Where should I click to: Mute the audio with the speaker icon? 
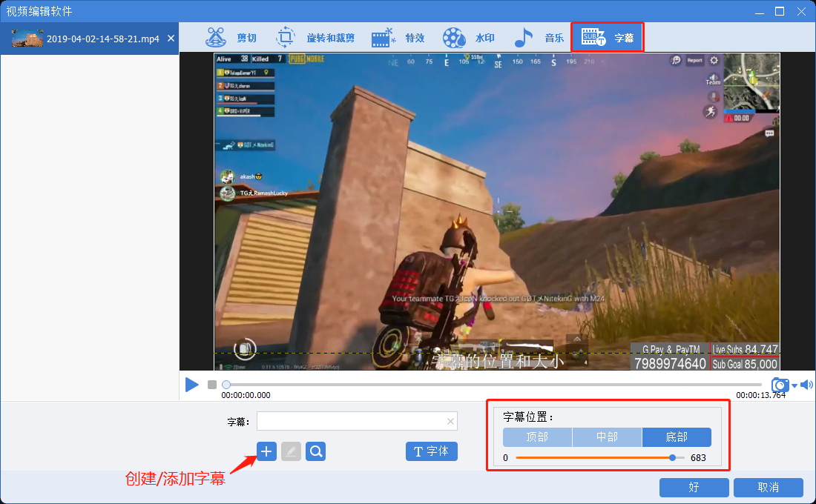[806, 385]
